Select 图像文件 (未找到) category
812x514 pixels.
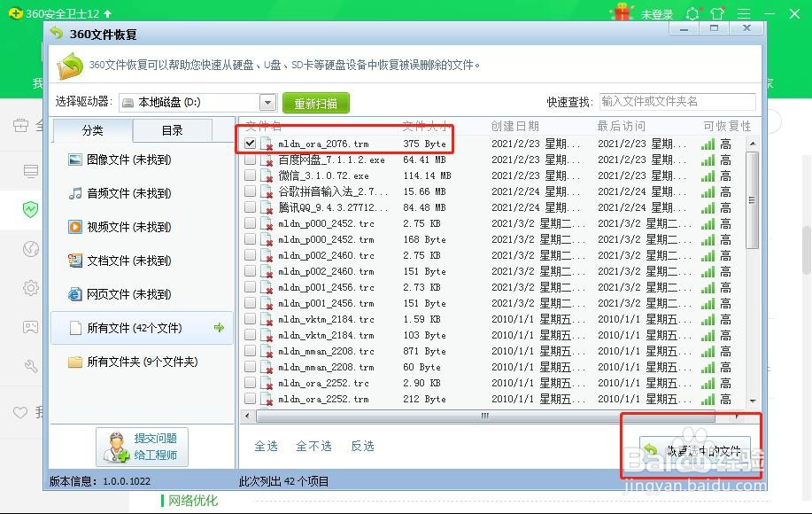tap(142, 160)
